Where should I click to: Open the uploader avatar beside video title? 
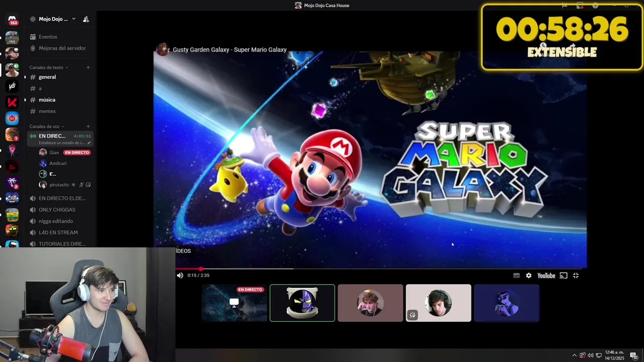click(x=163, y=49)
